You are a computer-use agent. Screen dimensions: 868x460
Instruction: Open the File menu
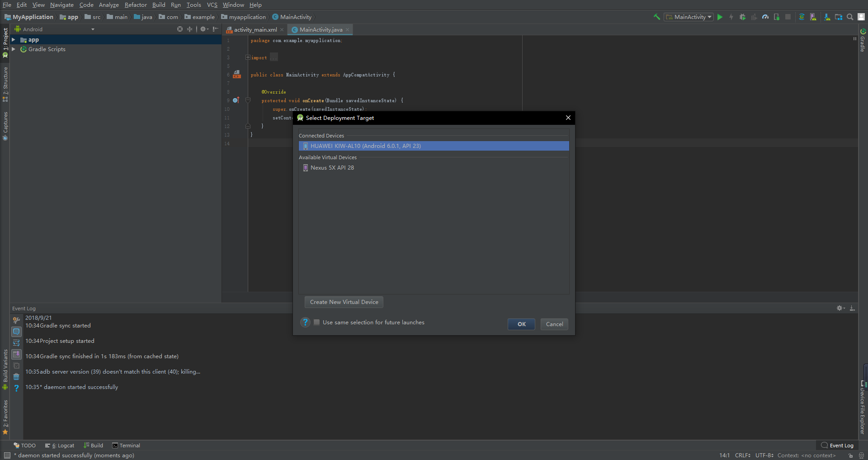7,5
